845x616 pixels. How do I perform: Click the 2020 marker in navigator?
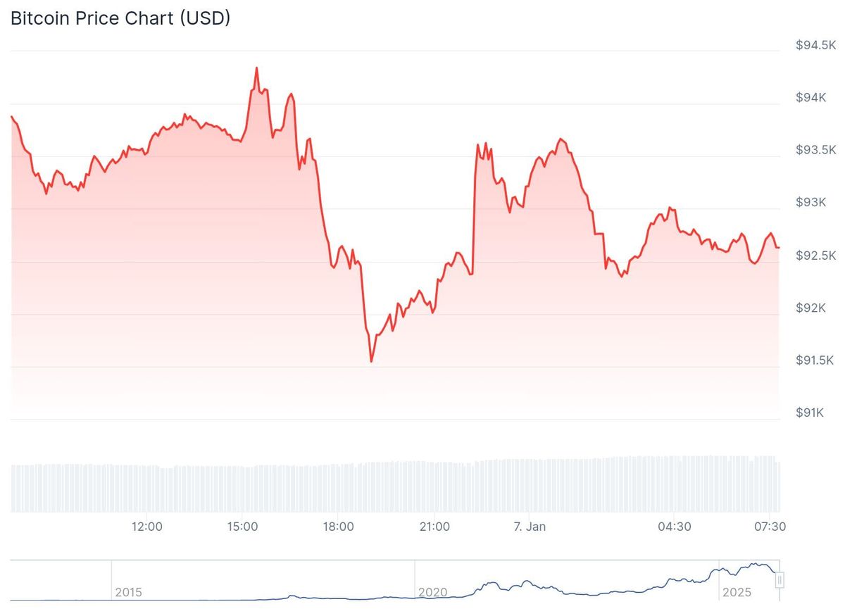click(x=432, y=592)
